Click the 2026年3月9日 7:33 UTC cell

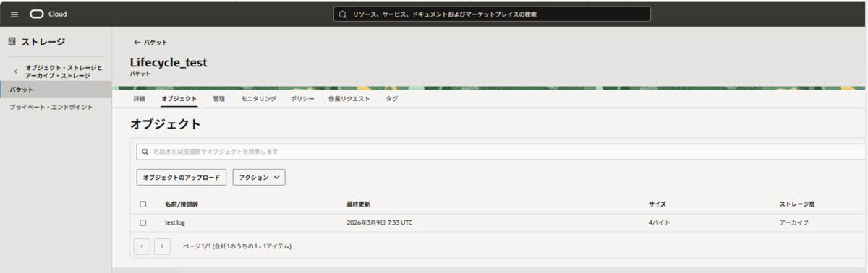click(x=380, y=222)
